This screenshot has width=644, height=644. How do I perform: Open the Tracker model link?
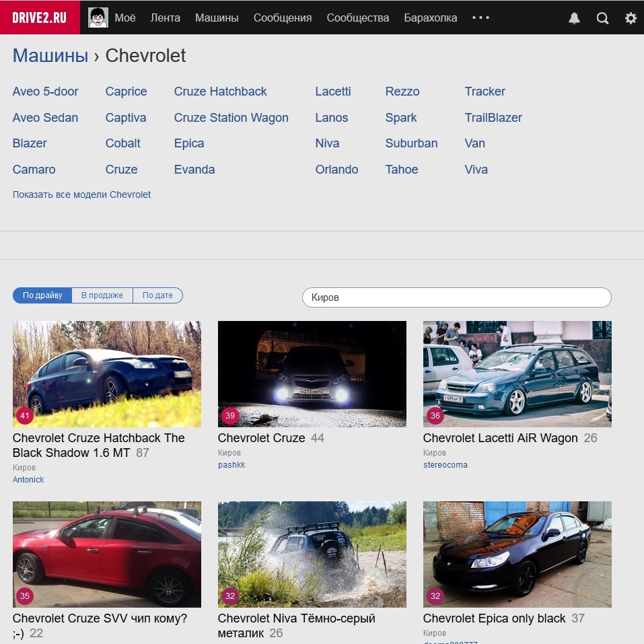click(485, 91)
